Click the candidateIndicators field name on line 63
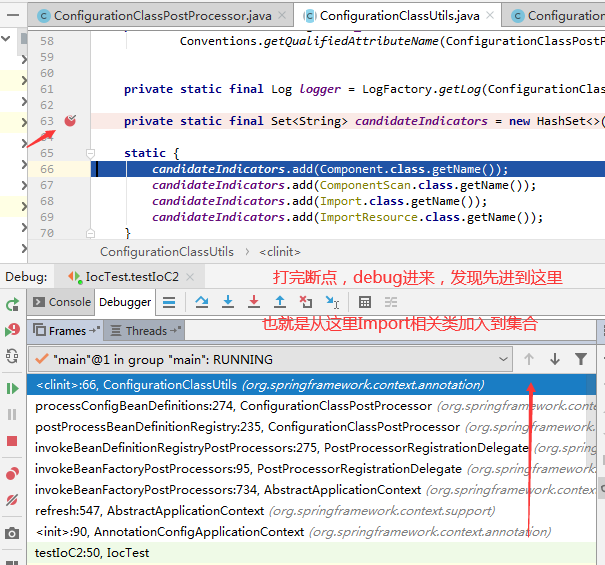The width and height of the screenshot is (605, 565). 421,121
